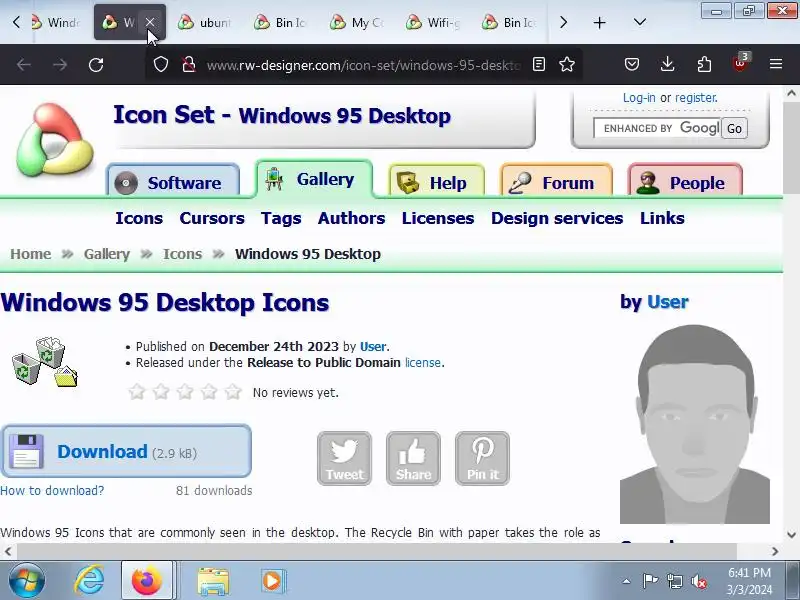Open a new tab with plus icon
Image resolution: width=800 pixels, height=600 pixels.
599,22
